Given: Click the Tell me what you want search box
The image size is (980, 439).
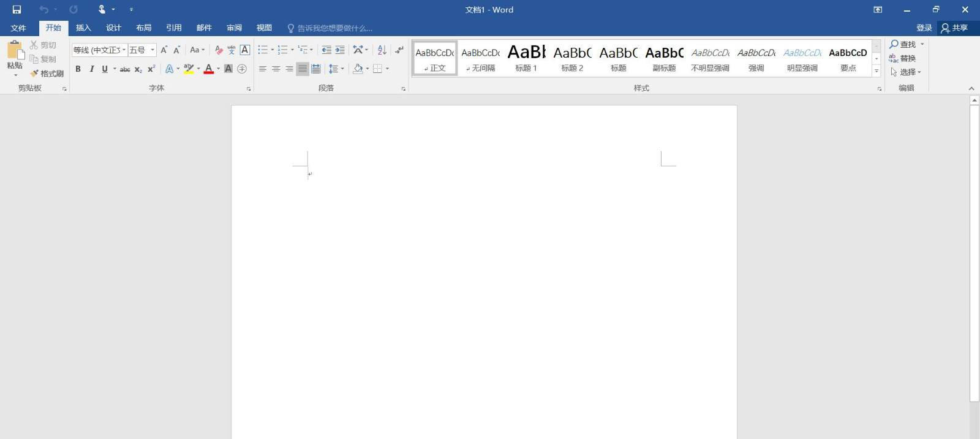Looking at the screenshot, I should coord(331,28).
